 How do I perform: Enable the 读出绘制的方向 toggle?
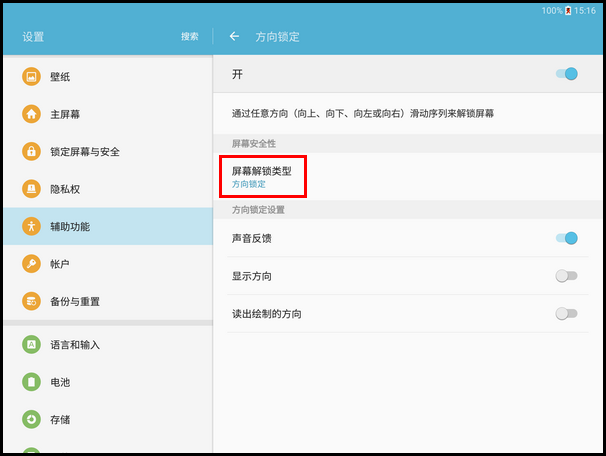point(567,313)
